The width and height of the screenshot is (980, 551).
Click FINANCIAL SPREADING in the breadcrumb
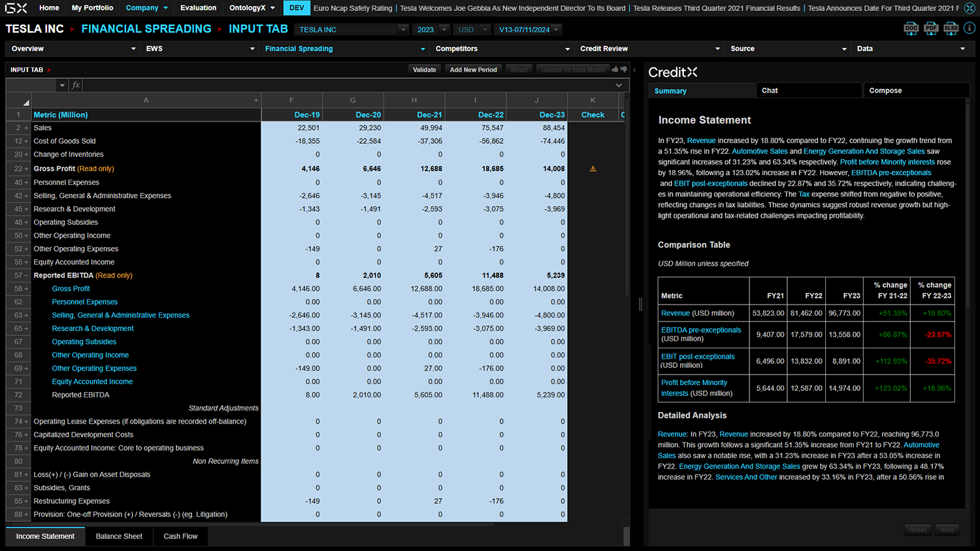click(x=146, y=29)
